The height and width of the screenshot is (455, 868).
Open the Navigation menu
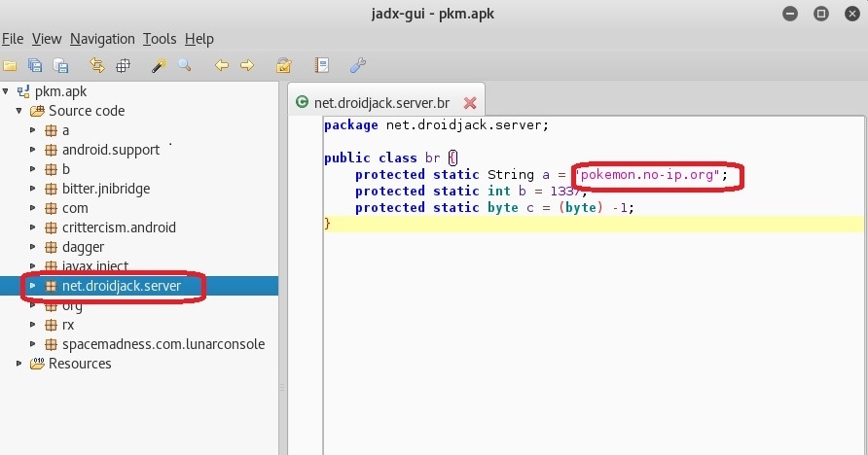tap(102, 39)
